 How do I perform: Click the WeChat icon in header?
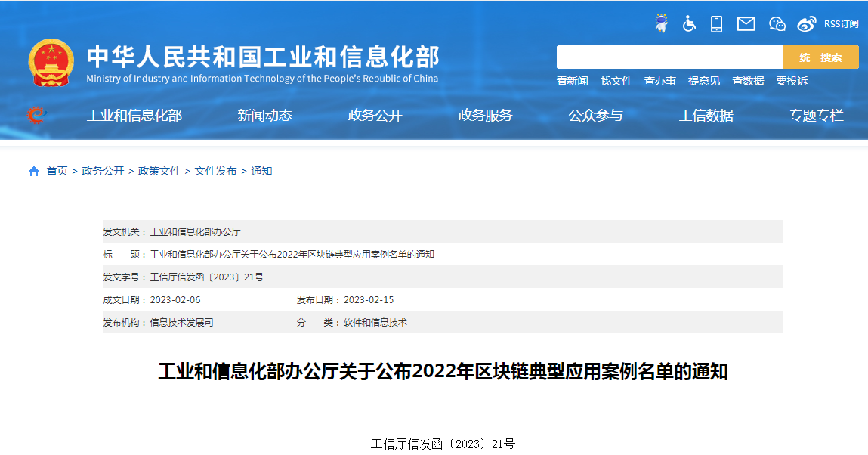click(x=777, y=23)
